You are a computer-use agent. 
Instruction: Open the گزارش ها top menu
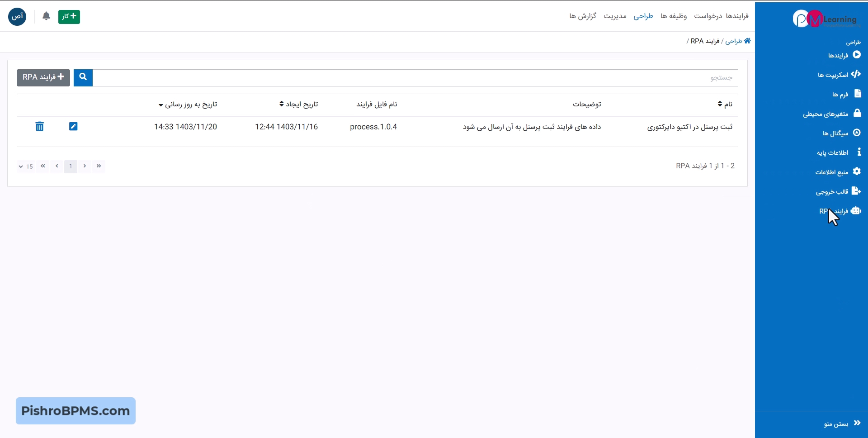pyautogui.click(x=583, y=16)
